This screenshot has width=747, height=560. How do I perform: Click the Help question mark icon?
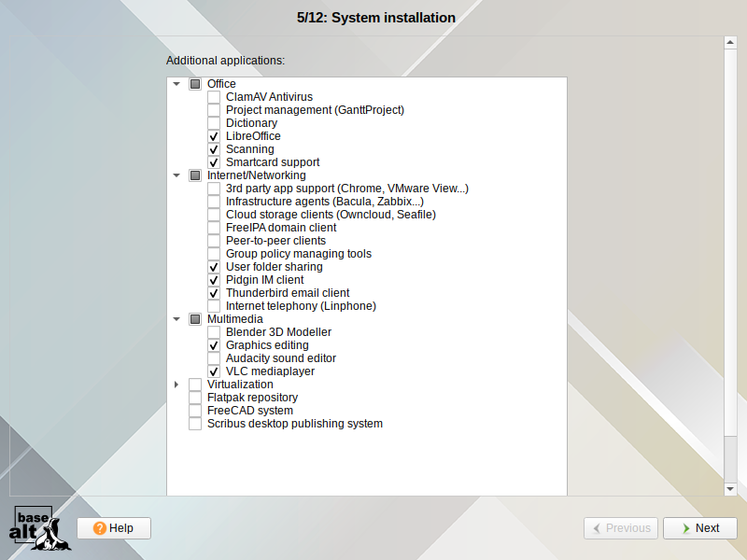(x=100, y=528)
